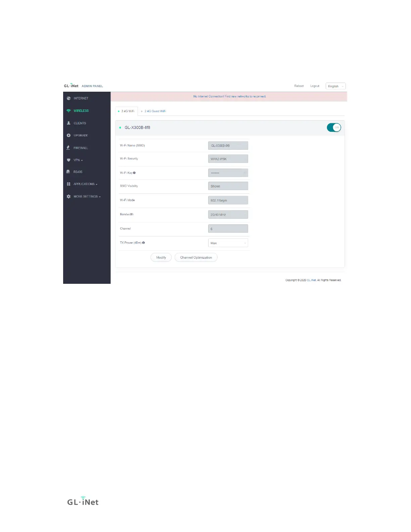Expand the VPN submenu
This screenshot has height=532, width=411.
click(78, 160)
